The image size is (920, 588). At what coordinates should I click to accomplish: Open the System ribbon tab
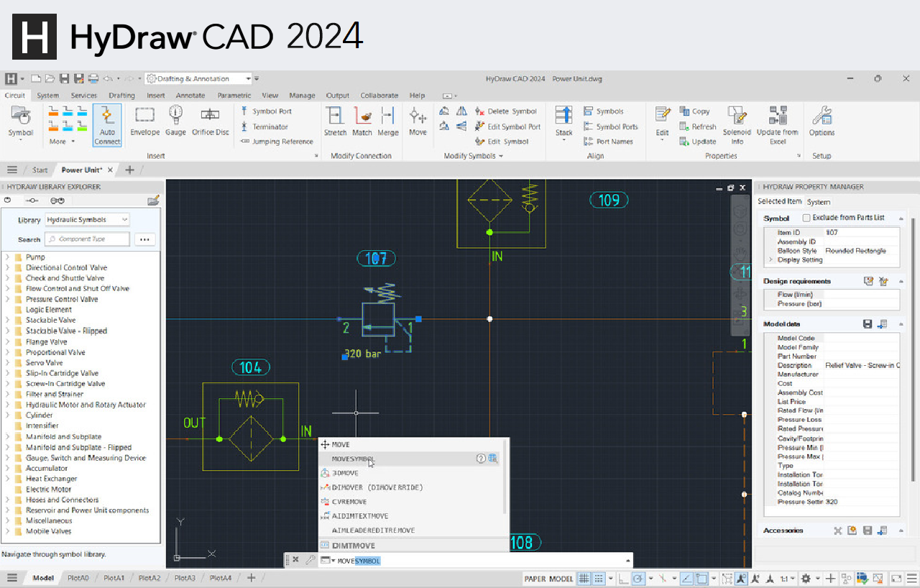coord(48,96)
